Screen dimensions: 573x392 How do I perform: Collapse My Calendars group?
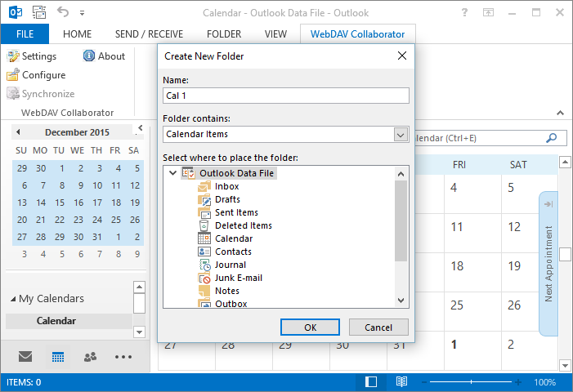click(x=13, y=299)
